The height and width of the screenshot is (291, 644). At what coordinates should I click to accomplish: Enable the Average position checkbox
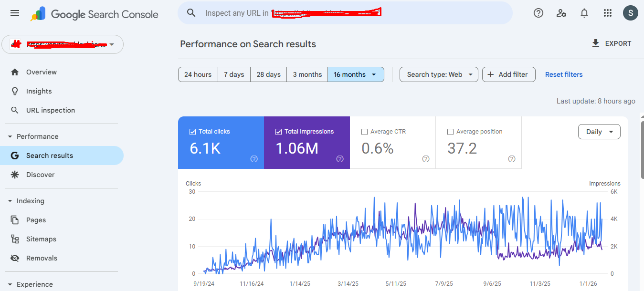tap(450, 132)
